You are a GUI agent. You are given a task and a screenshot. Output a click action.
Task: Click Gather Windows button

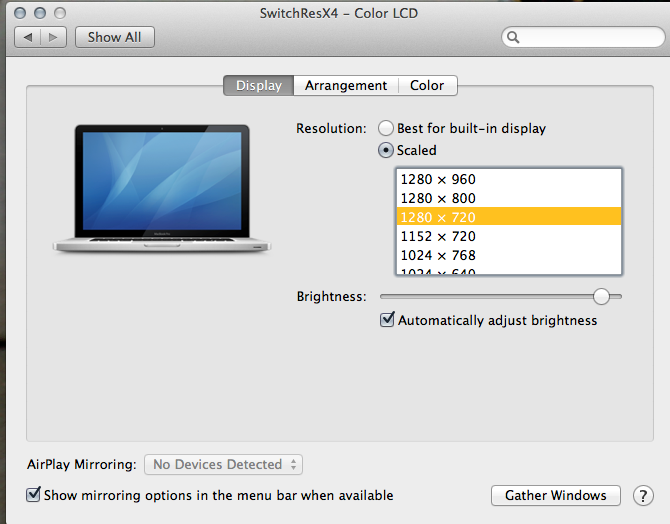click(555, 495)
